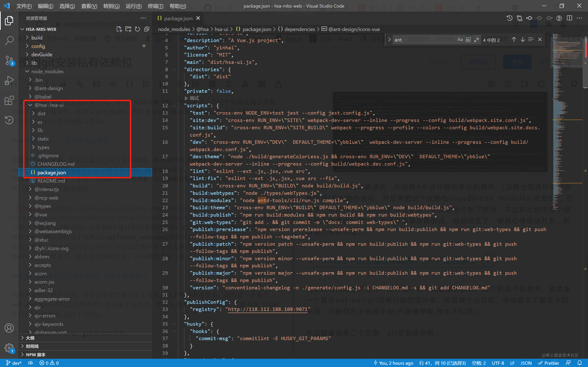The image size is (588, 367).
Task: Click the find input containing 'ant'
Action: coord(424,40)
